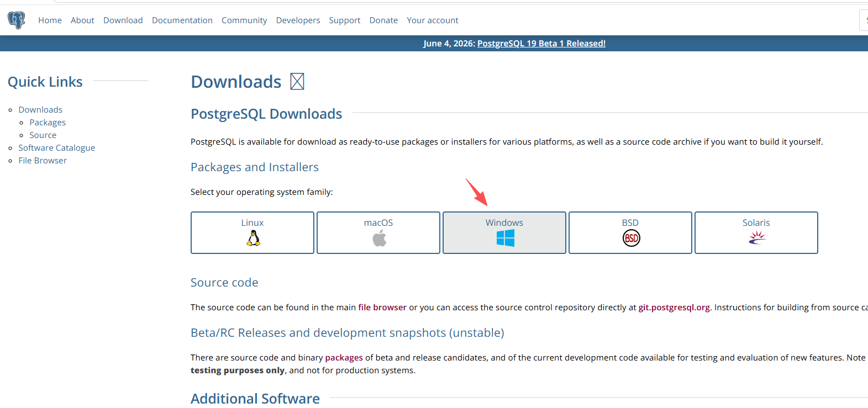Open the Home menu item
Image resolution: width=868 pixels, height=408 pixels.
(50, 20)
